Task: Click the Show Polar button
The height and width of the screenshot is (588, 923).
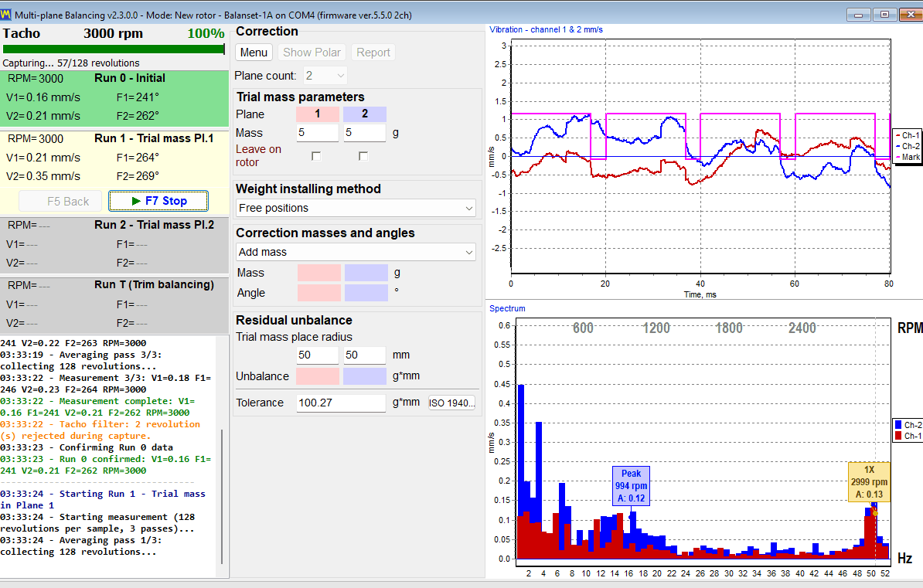Action: 312,53
